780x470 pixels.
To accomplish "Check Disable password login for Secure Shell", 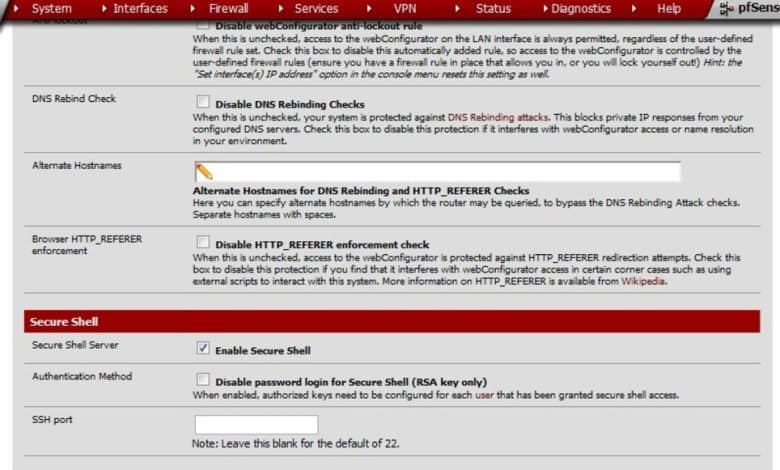I will 202,379.
